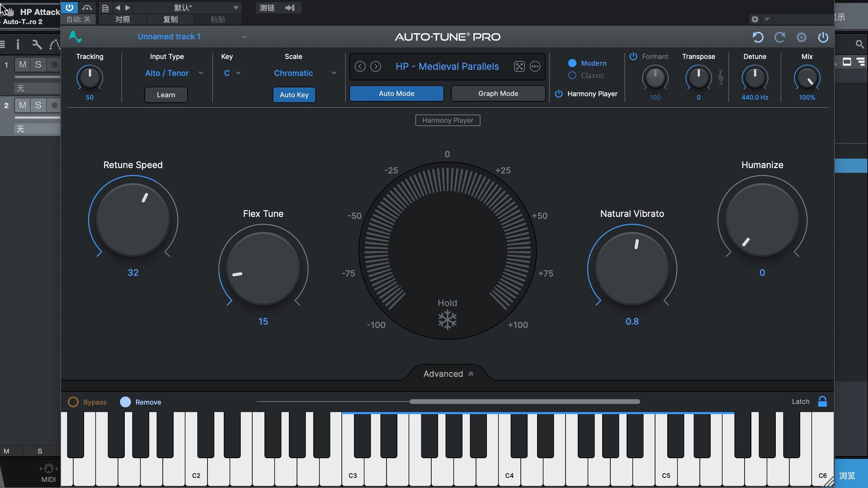The height and width of the screenshot is (488, 868).
Task: Click the host automation mode icon
Action: [87, 8]
